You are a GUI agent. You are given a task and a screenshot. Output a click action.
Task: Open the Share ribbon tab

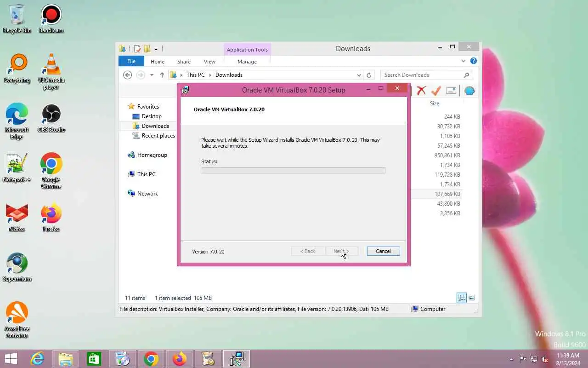pyautogui.click(x=184, y=62)
